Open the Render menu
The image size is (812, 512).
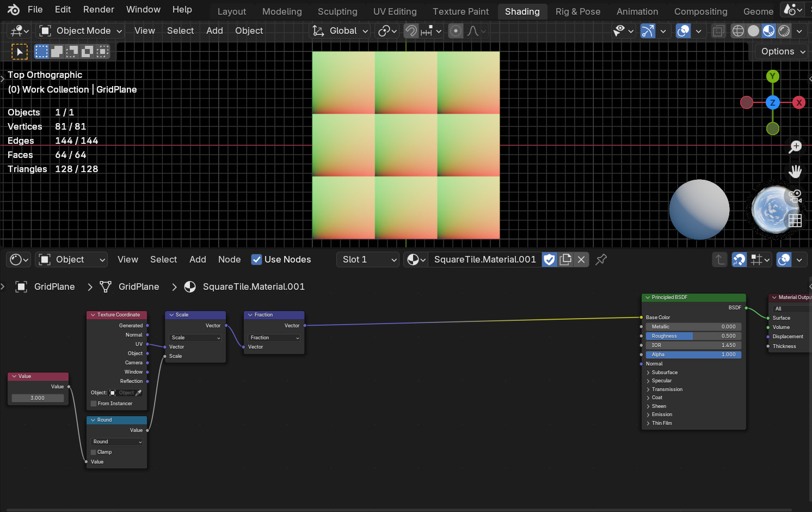tap(99, 9)
